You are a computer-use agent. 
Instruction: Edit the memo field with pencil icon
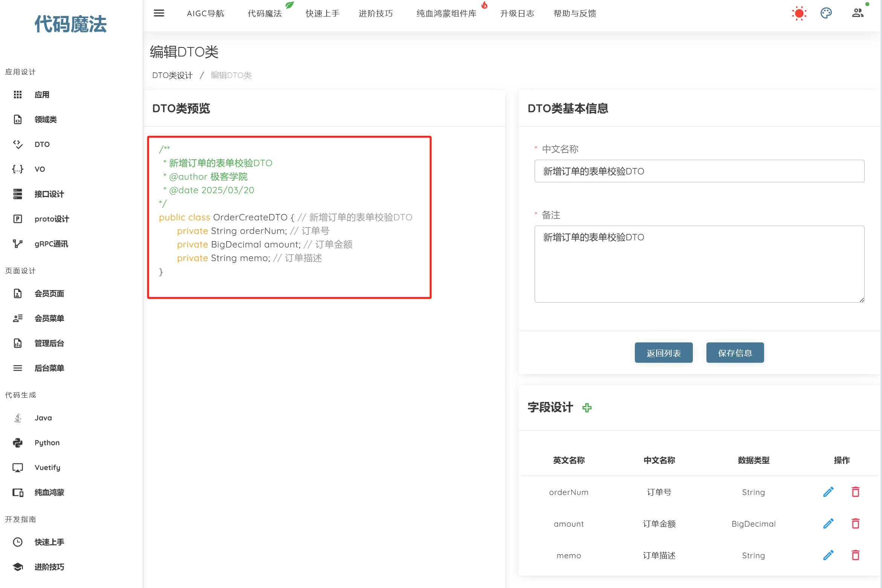point(828,555)
